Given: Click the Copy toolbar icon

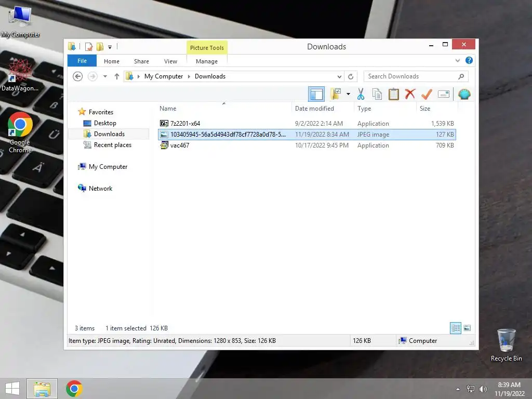Looking at the screenshot, I should [377, 94].
